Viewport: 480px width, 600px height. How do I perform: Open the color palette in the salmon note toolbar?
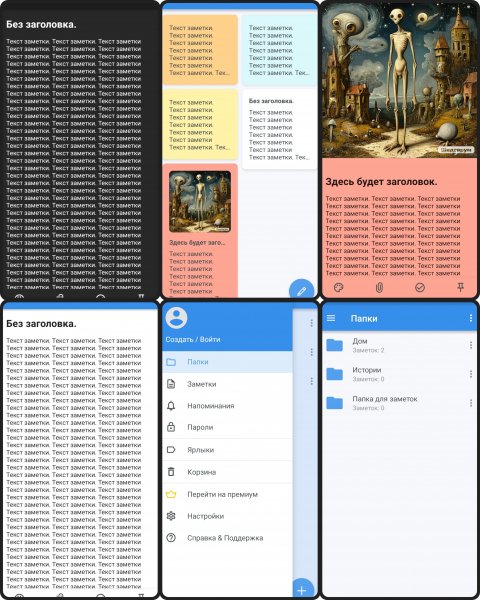pos(338,287)
